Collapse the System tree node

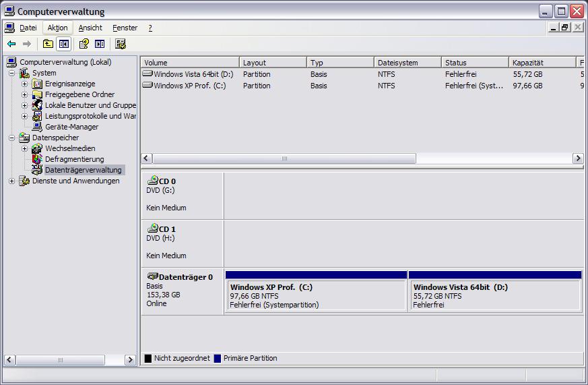11,73
